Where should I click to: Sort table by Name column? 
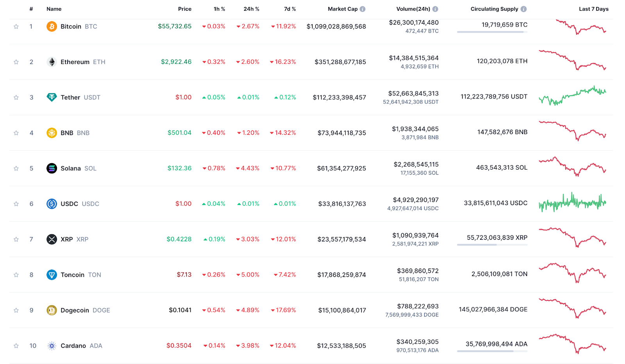click(54, 9)
